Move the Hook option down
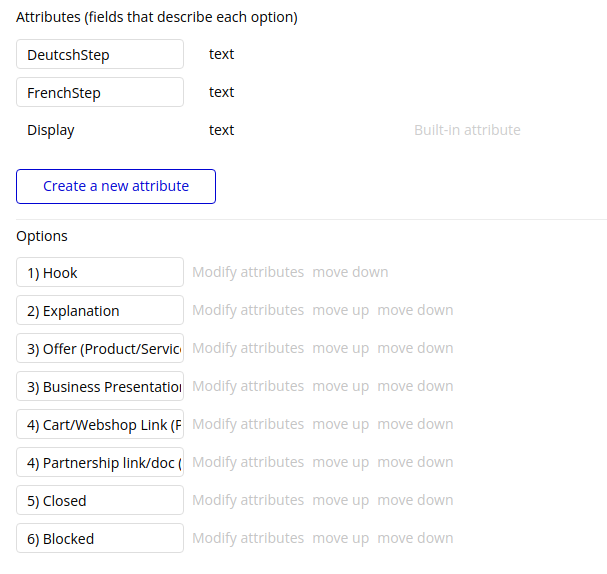 [x=350, y=272]
